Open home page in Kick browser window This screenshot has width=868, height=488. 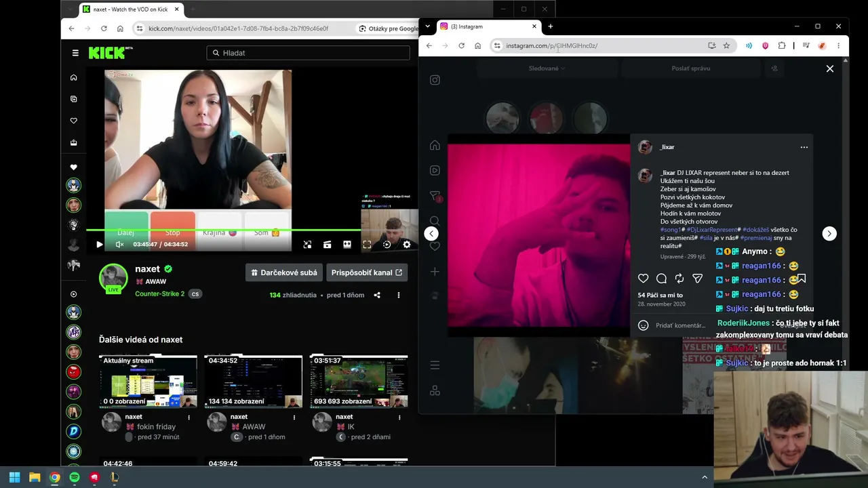click(x=120, y=28)
